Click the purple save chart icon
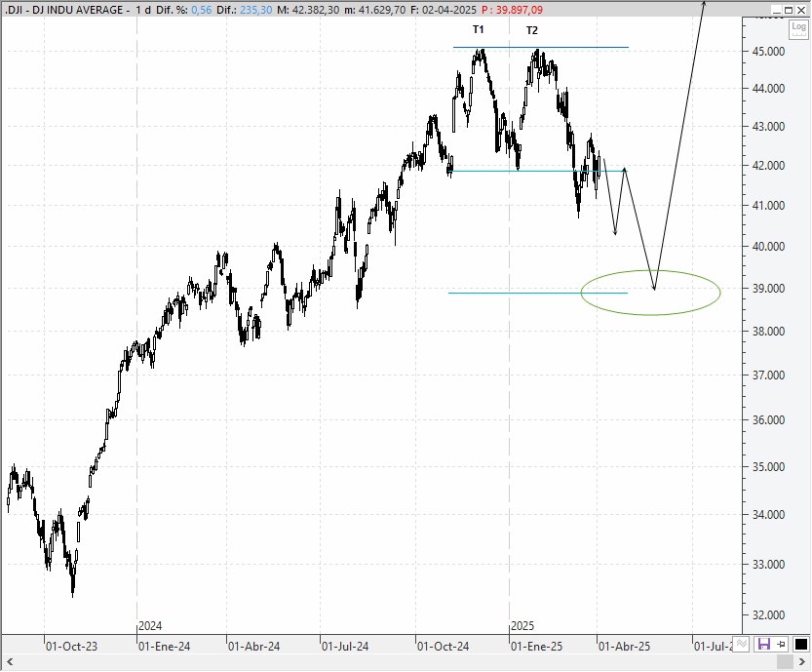Screen dimensions: 812x672 pyautogui.click(x=764, y=644)
